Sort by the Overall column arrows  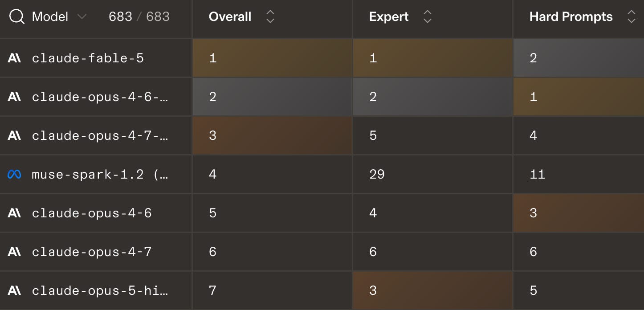pyautogui.click(x=270, y=17)
